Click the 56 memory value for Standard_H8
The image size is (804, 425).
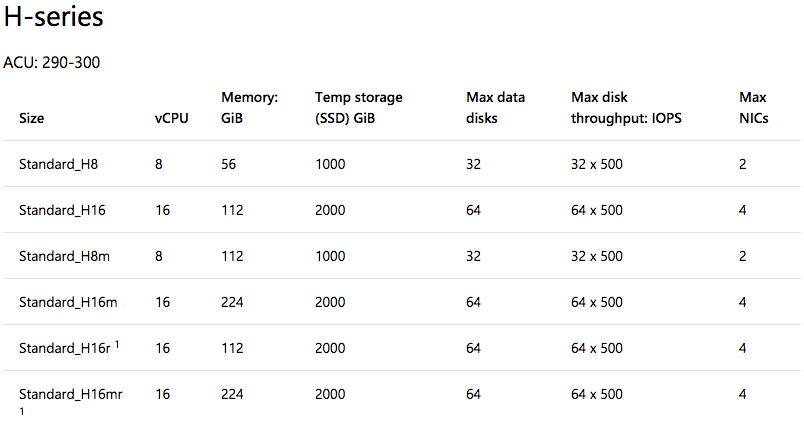click(229, 164)
